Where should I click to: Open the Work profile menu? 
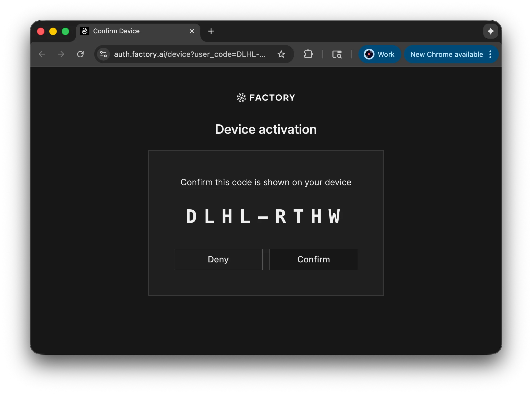click(x=380, y=54)
